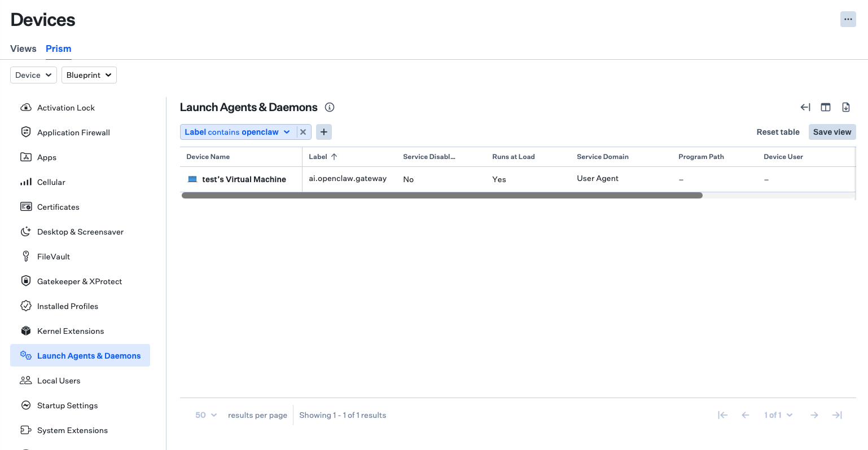Switch to the Views tab
Image resolution: width=868 pixels, height=450 pixels.
click(x=23, y=48)
